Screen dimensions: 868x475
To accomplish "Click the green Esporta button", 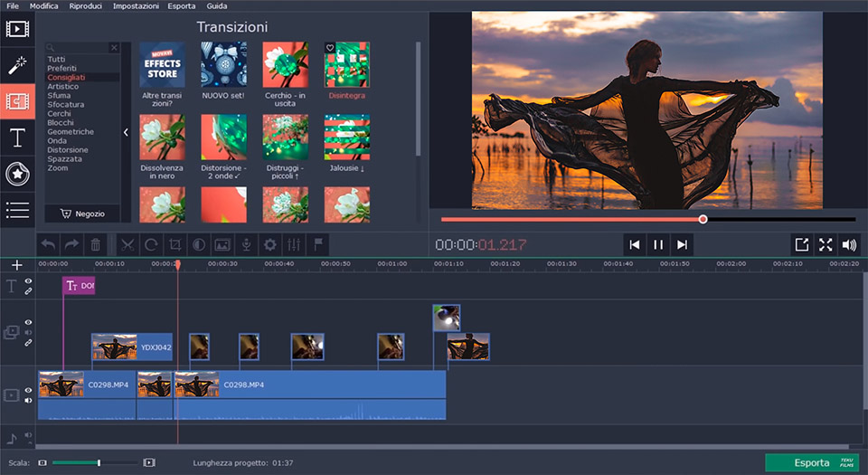I will [x=811, y=462].
